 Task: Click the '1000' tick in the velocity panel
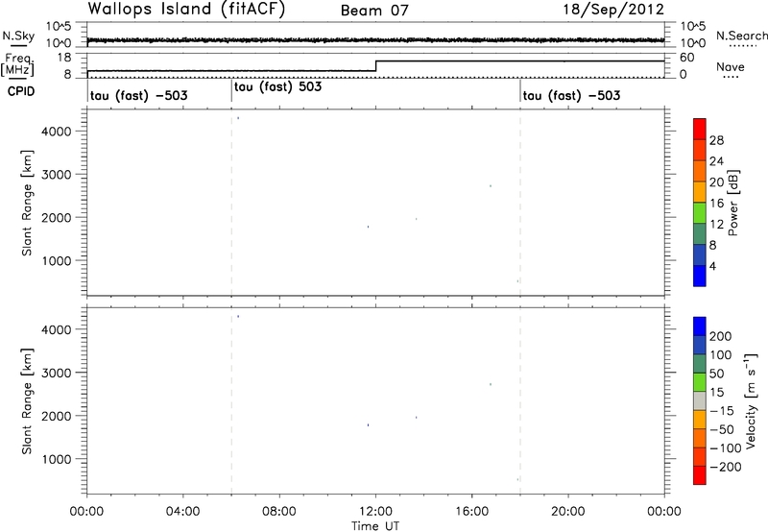57,459
